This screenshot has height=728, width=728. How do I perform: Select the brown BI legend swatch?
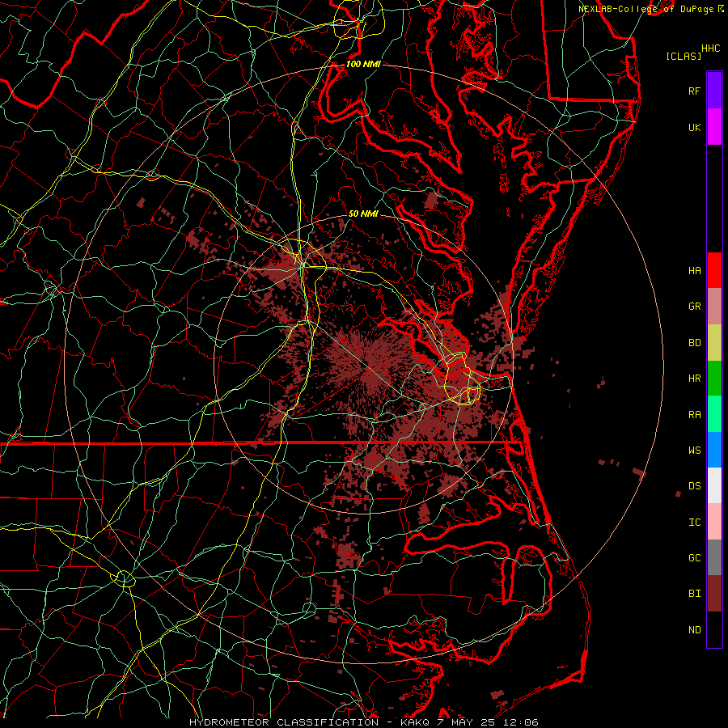pos(714,594)
